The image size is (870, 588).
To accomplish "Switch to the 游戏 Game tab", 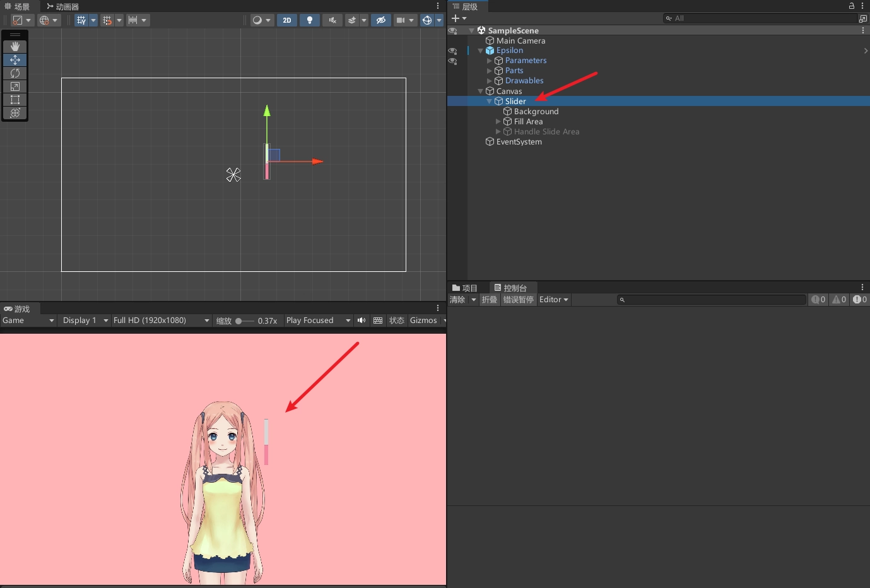I will point(17,309).
